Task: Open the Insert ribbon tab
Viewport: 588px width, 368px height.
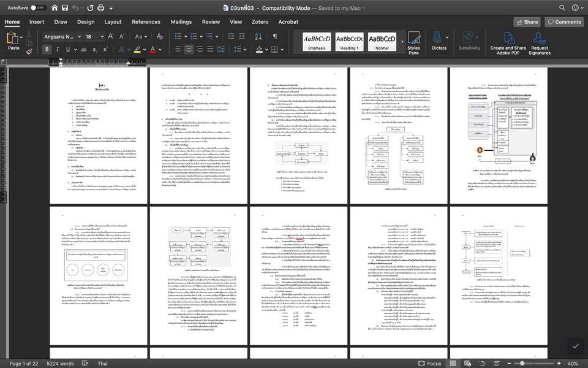Action: point(37,22)
